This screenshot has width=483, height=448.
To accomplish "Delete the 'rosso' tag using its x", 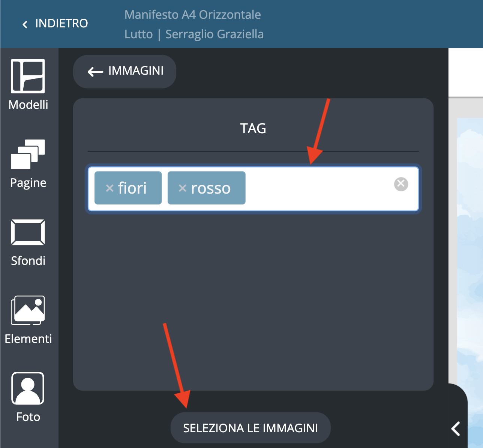I will 183,188.
